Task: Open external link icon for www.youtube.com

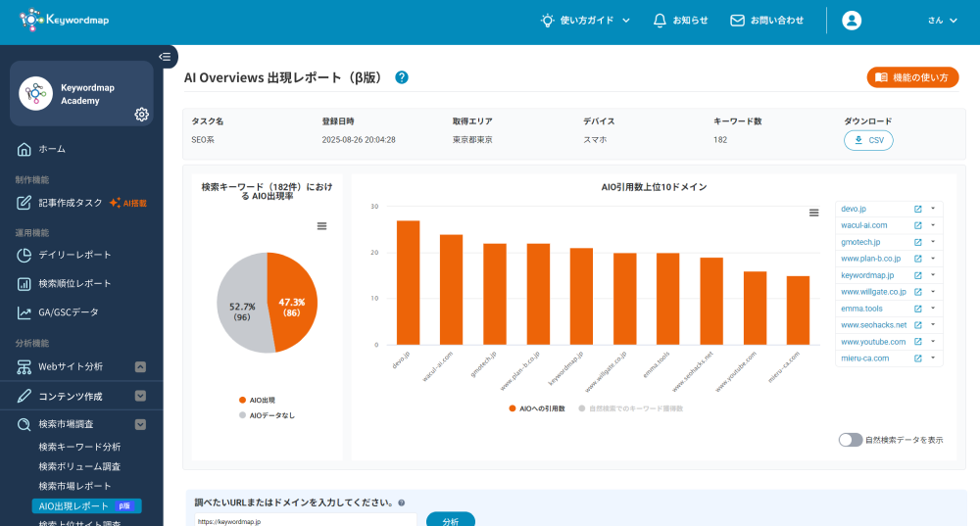Action: click(x=918, y=342)
